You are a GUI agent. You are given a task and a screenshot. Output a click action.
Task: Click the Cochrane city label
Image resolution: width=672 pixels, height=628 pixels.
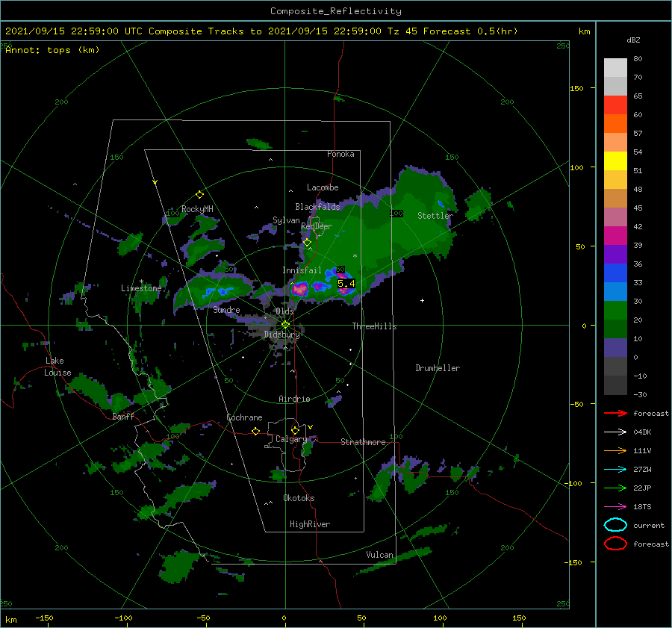point(244,417)
